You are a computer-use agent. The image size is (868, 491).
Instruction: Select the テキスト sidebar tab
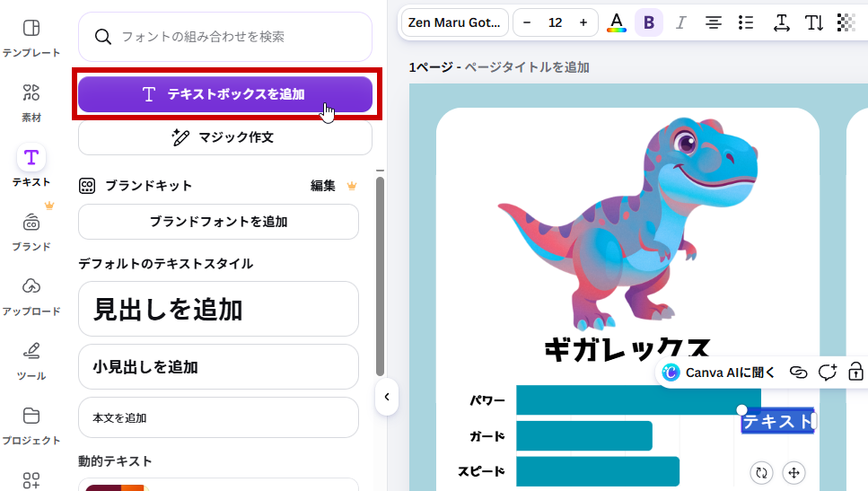[x=31, y=166]
